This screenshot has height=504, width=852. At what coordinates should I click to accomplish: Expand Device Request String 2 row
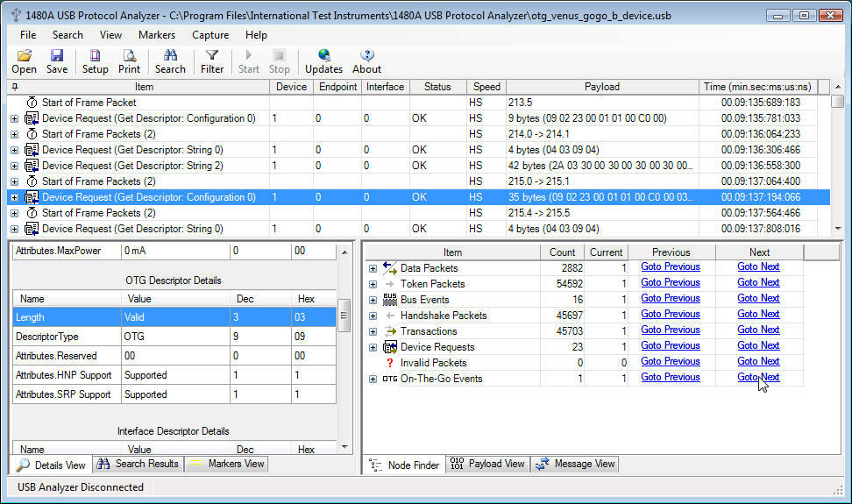coord(15,166)
